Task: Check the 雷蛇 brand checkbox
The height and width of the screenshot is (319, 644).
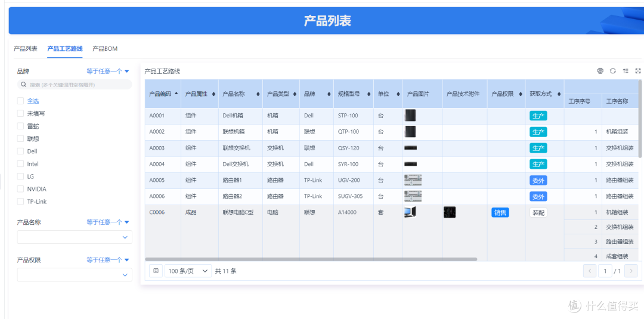Action: pos(20,126)
